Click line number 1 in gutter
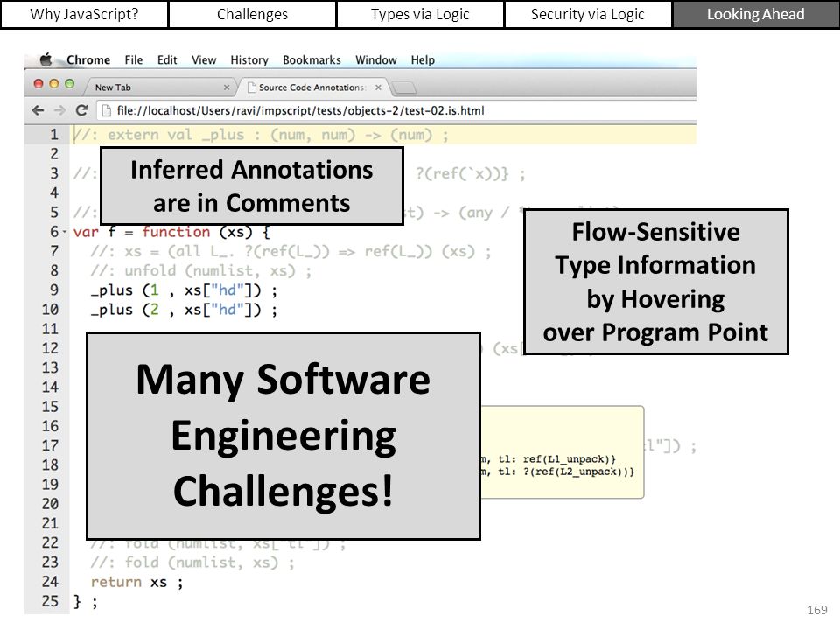Viewport: 840px width, 630px height. 54,135
